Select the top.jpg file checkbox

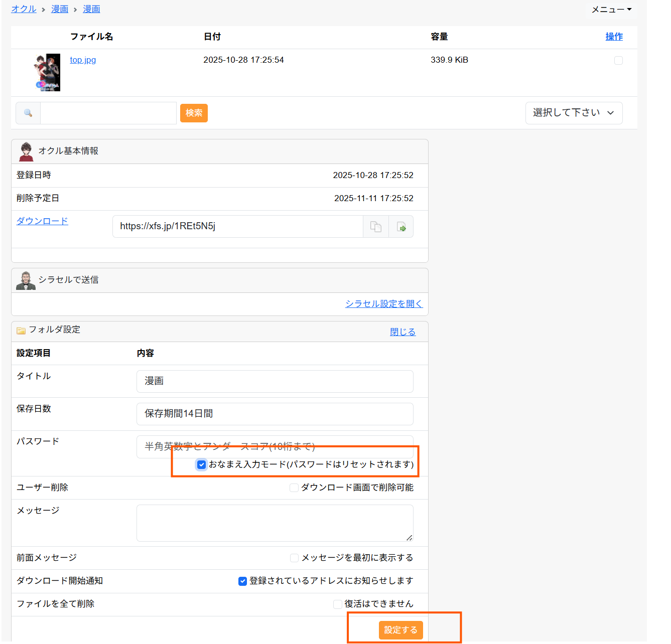tap(618, 61)
